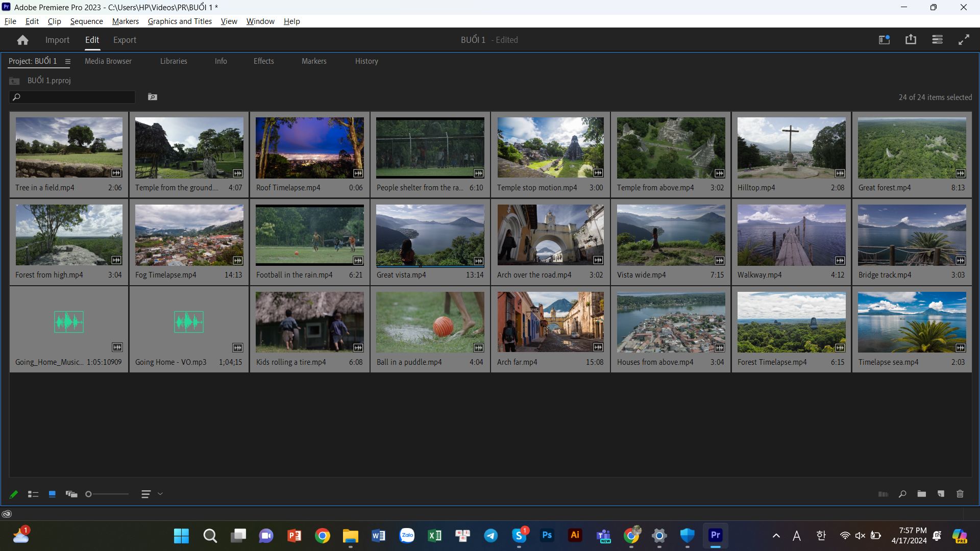Image resolution: width=980 pixels, height=551 pixels.
Task: Switch to List View
Action: (33, 494)
